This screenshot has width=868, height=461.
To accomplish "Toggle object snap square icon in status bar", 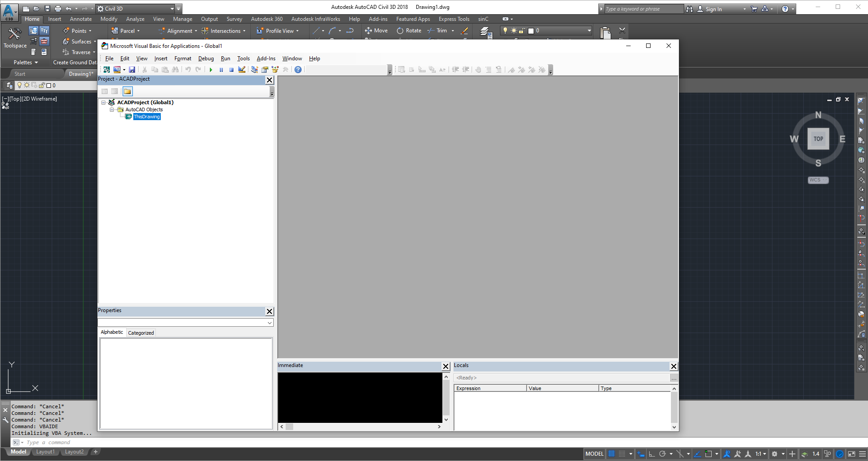I will pyautogui.click(x=708, y=453).
